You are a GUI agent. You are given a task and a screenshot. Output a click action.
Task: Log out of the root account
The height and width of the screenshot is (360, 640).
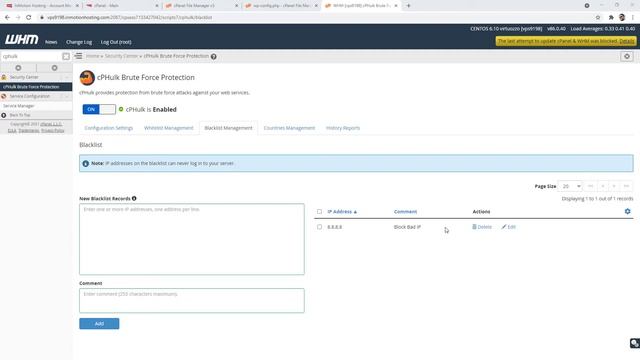click(116, 42)
